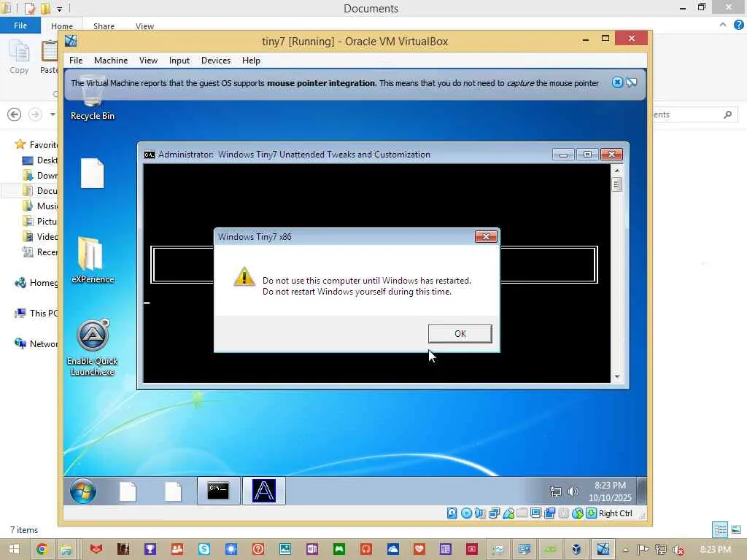Click the console window scroll up arrow
Viewport: 747px width, 560px height.
tap(617, 170)
